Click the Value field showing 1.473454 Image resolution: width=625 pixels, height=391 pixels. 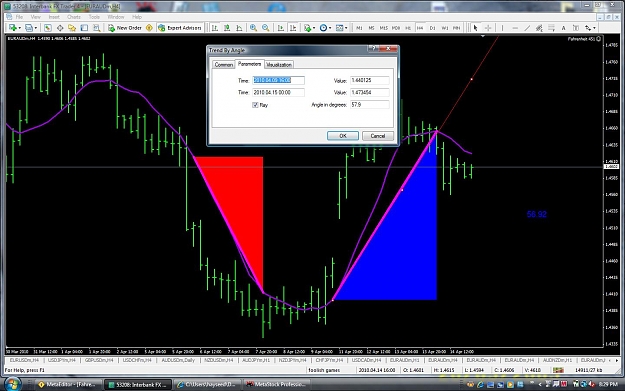pyautogui.click(x=369, y=92)
